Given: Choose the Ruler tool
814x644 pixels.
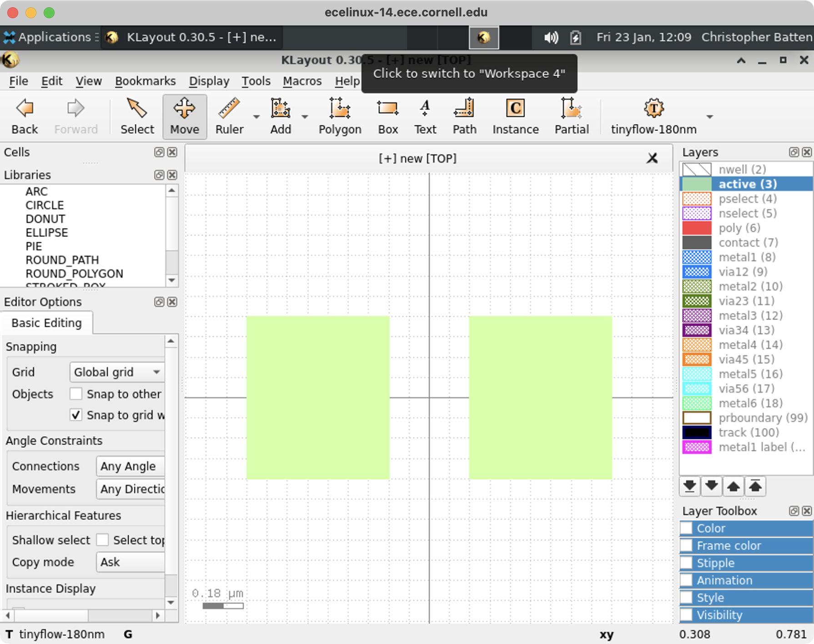Looking at the screenshot, I should tap(229, 116).
